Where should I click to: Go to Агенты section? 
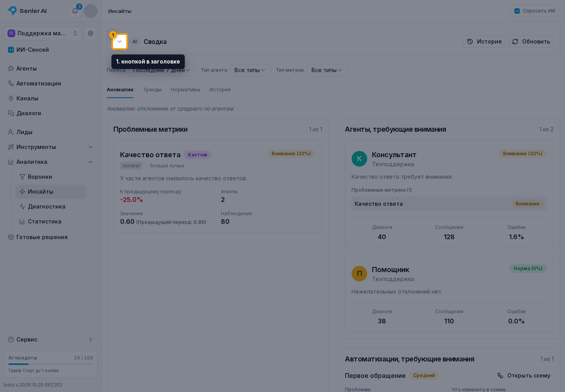(x=51, y=69)
